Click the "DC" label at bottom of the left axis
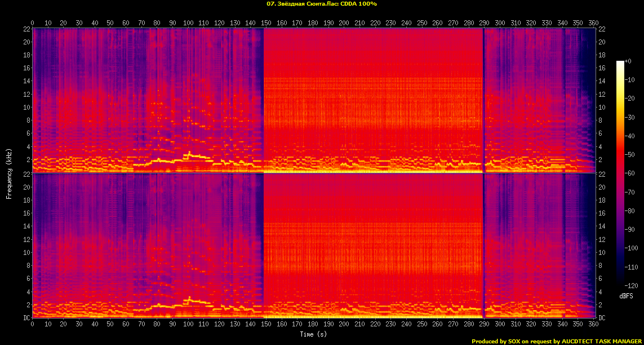This screenshot has width=644, height=345. point(26,318)
